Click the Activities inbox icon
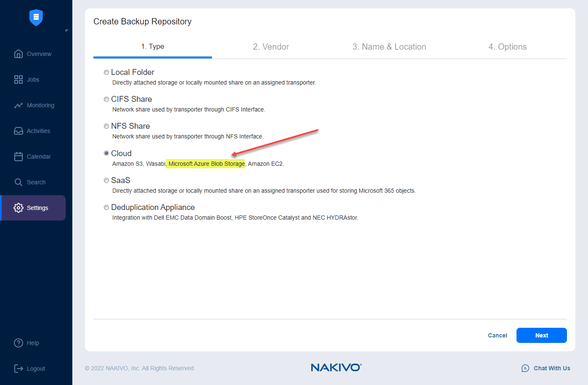 click(19, 131)
